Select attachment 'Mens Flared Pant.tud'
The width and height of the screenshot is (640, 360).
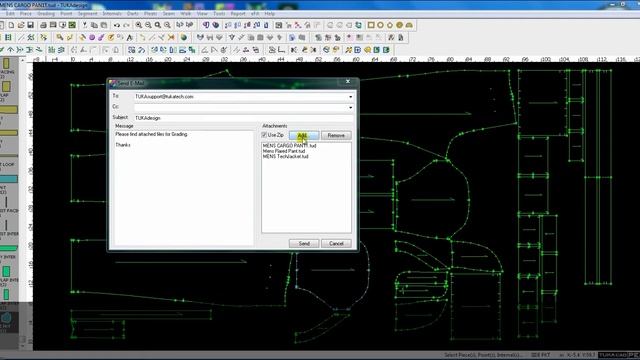pyautogui.click(x=284, y=151)
